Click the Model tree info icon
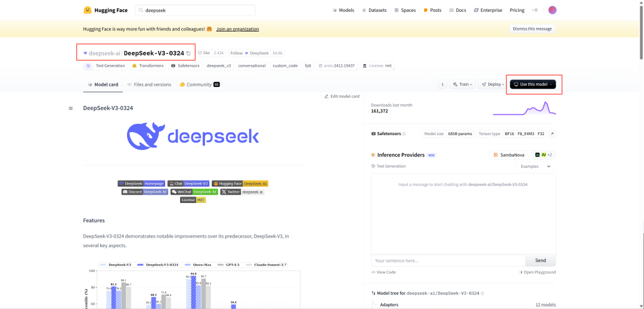 click(482, 294)
